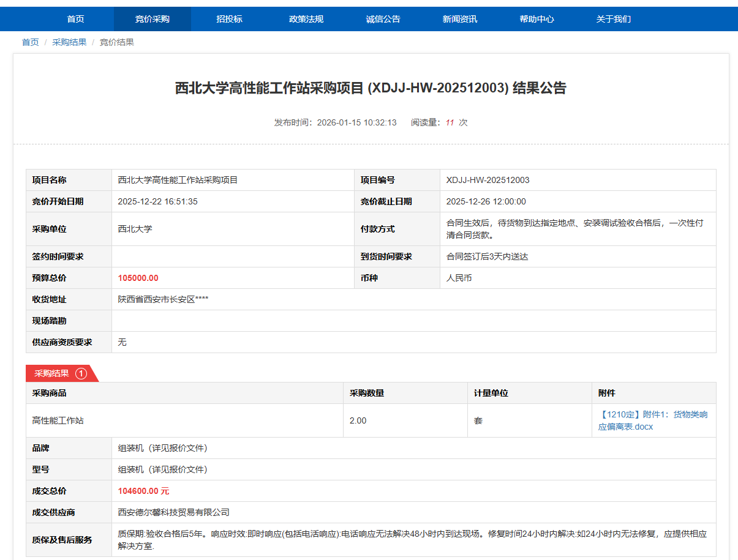Viewport: 738px width, 560px height.
Task: Select 竞价采购 in the top navigation
Action: click(x=152, y=19)
